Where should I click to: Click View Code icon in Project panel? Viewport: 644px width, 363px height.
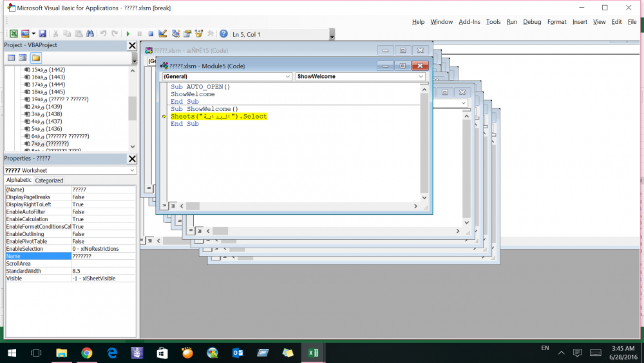coord(11,58)
